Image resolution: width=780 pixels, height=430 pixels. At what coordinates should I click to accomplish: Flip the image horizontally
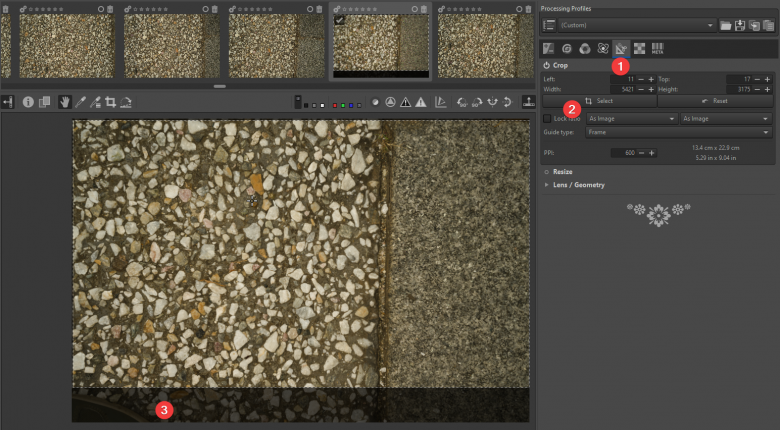click(492, 102)
